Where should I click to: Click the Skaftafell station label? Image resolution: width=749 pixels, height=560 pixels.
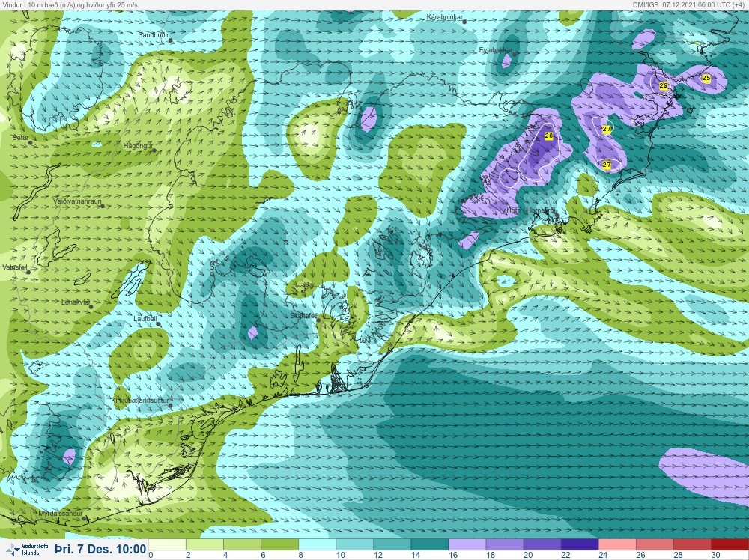pos(304,316)
